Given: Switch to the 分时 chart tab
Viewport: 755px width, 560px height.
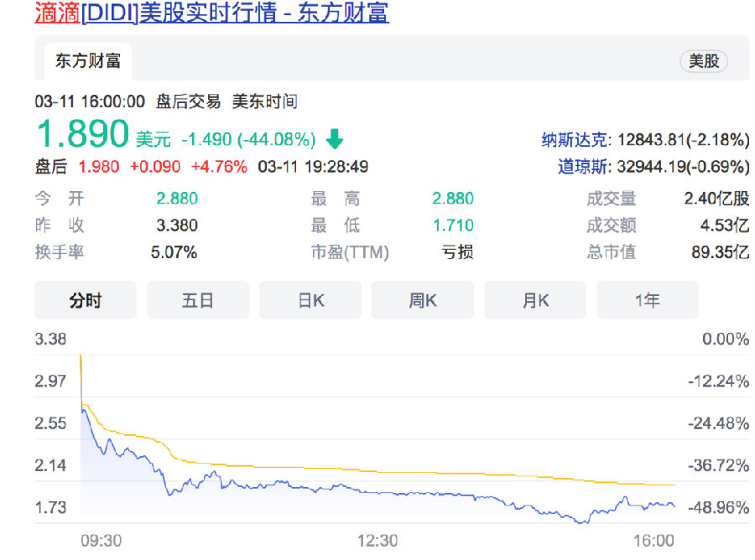Looking at the screenshot, I should coord(85,300).
